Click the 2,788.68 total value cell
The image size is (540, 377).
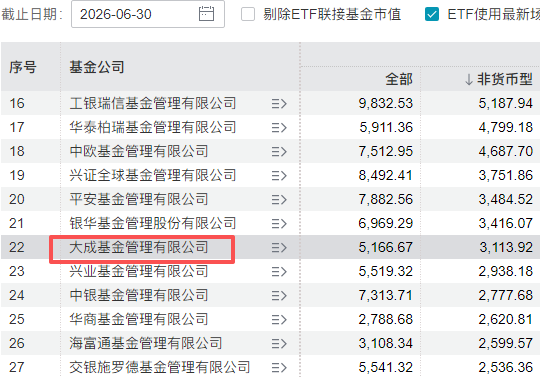pos(385,319)
